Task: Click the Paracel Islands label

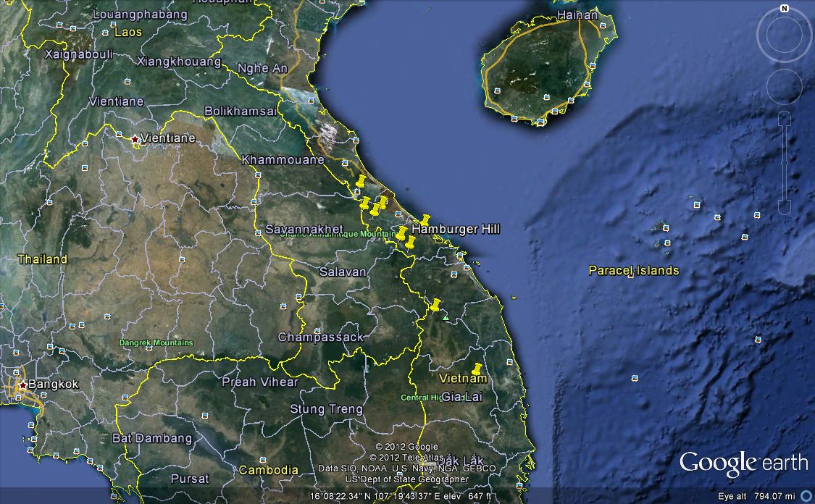Action: [634, 272]
